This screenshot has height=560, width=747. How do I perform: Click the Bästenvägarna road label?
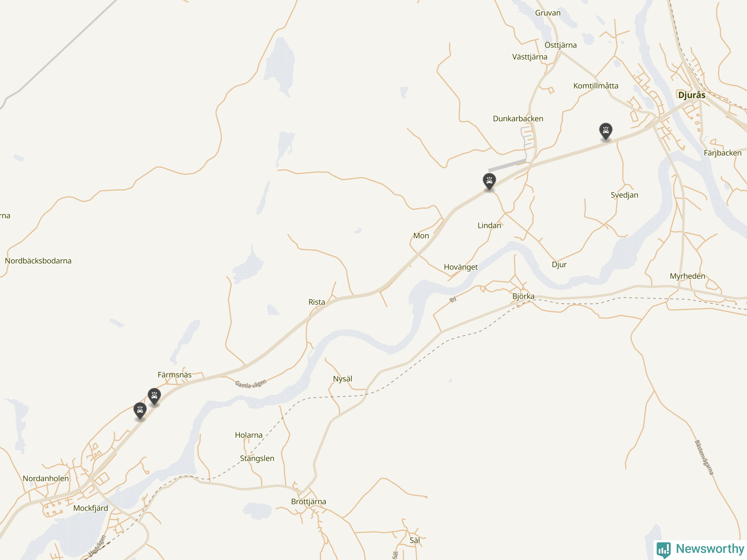pos(704,458)
